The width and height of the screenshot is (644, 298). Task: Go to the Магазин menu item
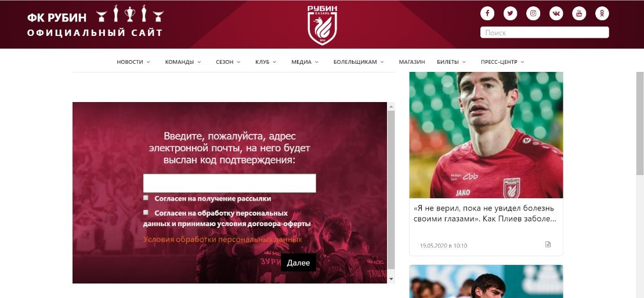[412, 62]
